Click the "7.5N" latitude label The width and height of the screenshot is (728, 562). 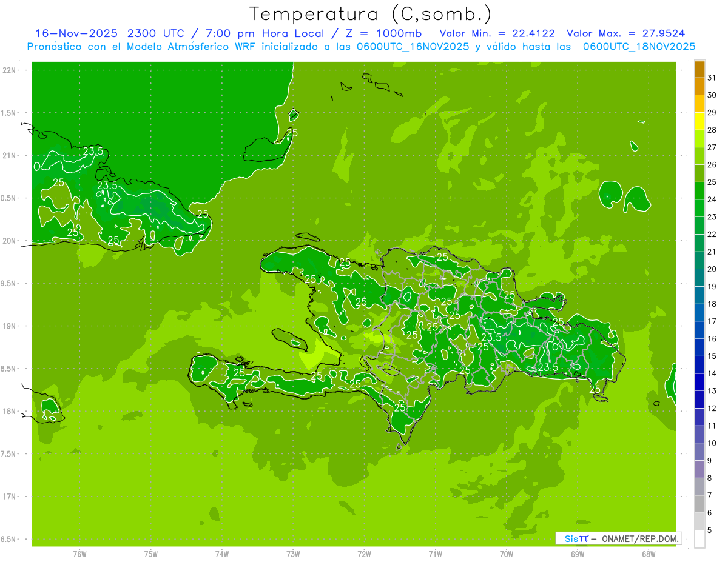8,454
